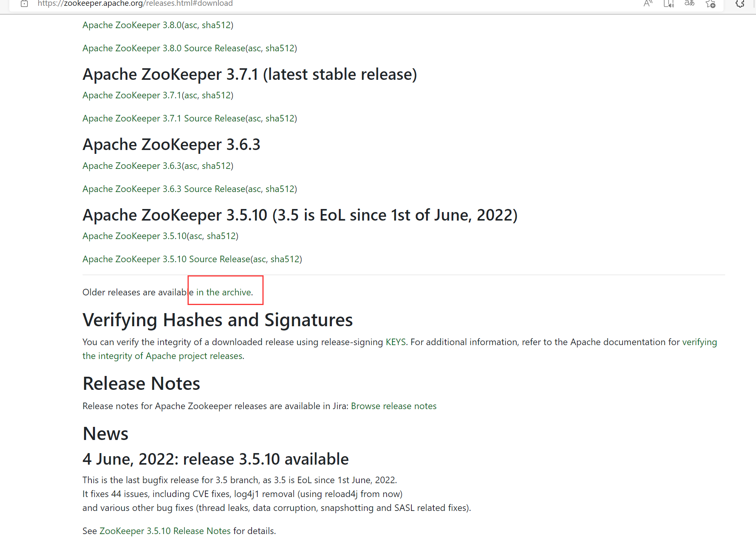Viewport: 756px width, 541px height.
Task: Open ZooKeeper 3.7.1 Source Release link
Action: coord(164,118)
